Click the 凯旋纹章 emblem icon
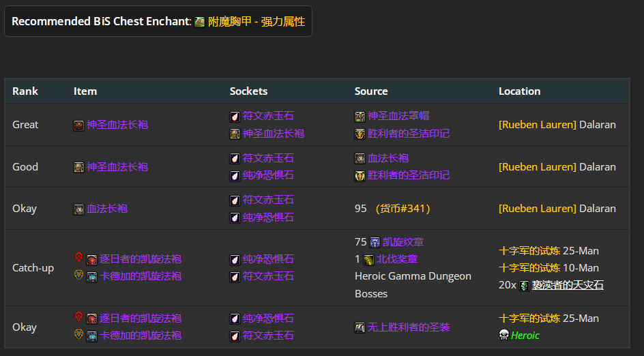Viewport: 644px width, 356px height. [375, 242]
